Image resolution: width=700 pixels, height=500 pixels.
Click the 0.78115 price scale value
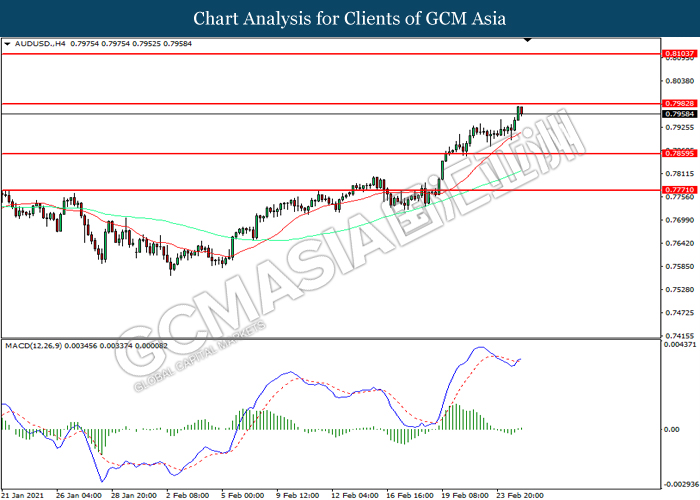coord(679,174)
